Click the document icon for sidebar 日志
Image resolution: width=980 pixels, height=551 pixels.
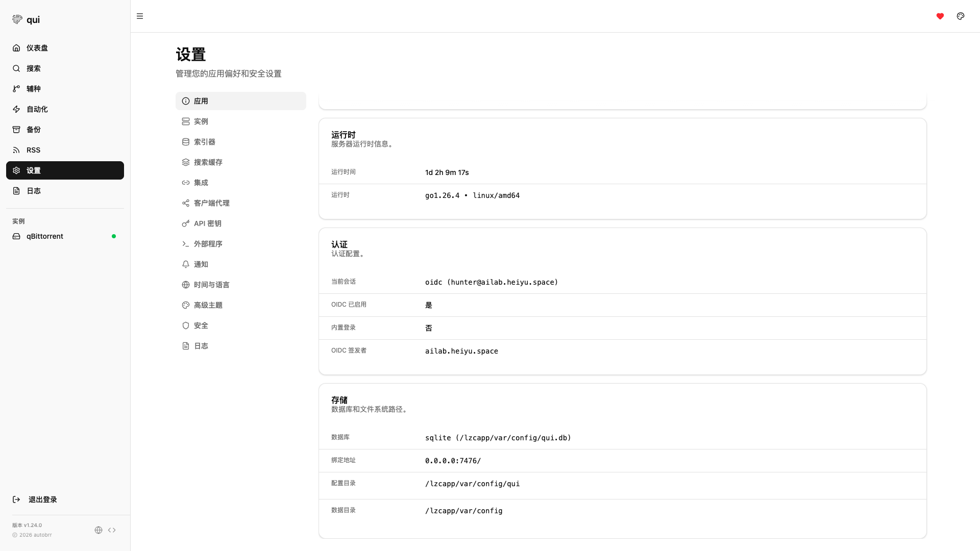(16, 191)
